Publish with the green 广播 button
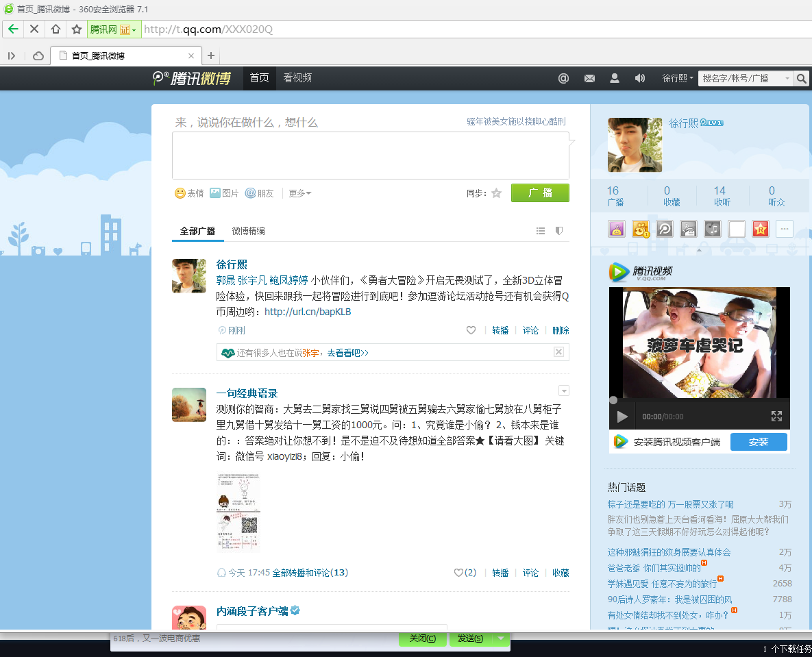Image resolution: width=812 pixels, height=657 pixels. [x=540, y=193]
